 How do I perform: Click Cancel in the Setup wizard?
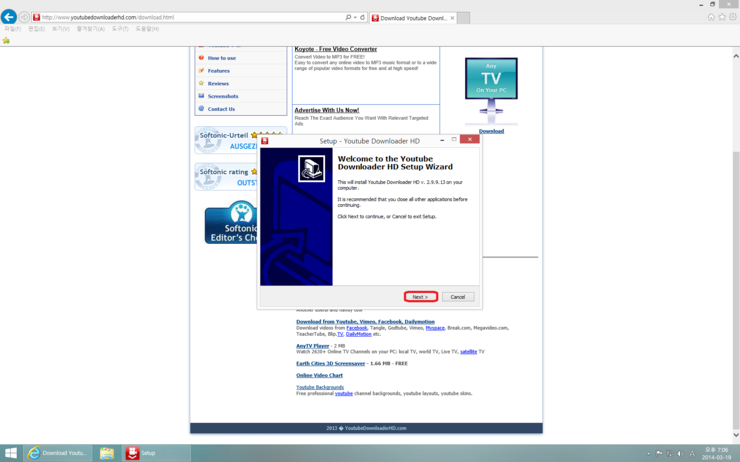(x=458, y=297)
